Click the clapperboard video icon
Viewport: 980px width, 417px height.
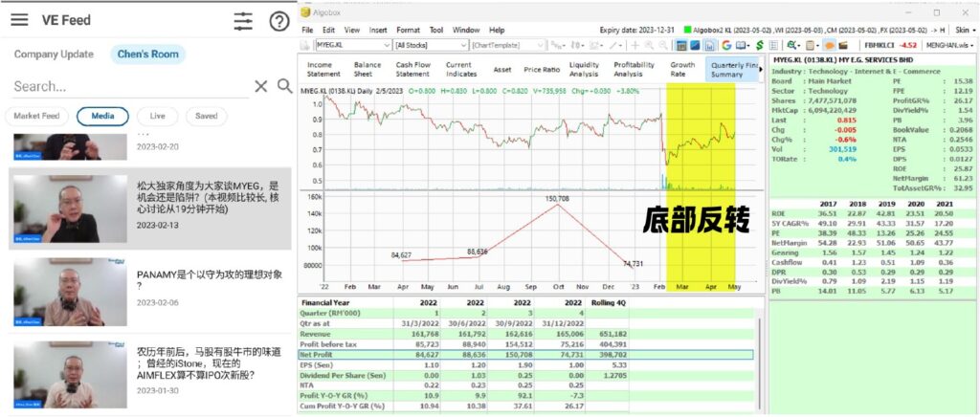(842, 46)
